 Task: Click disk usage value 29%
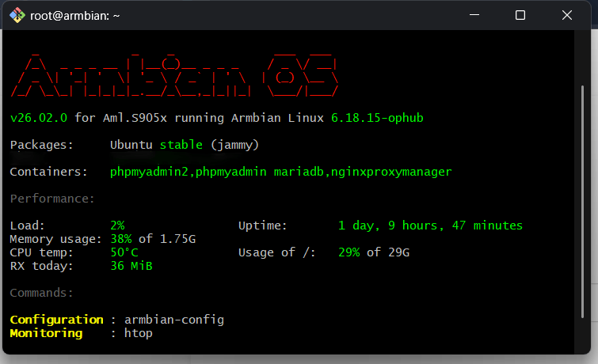pos(349,252)
